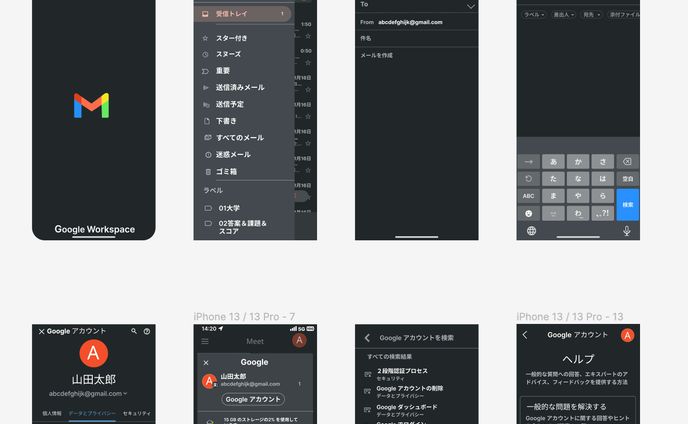Tap the keyboard backspace key

point(627,161)
